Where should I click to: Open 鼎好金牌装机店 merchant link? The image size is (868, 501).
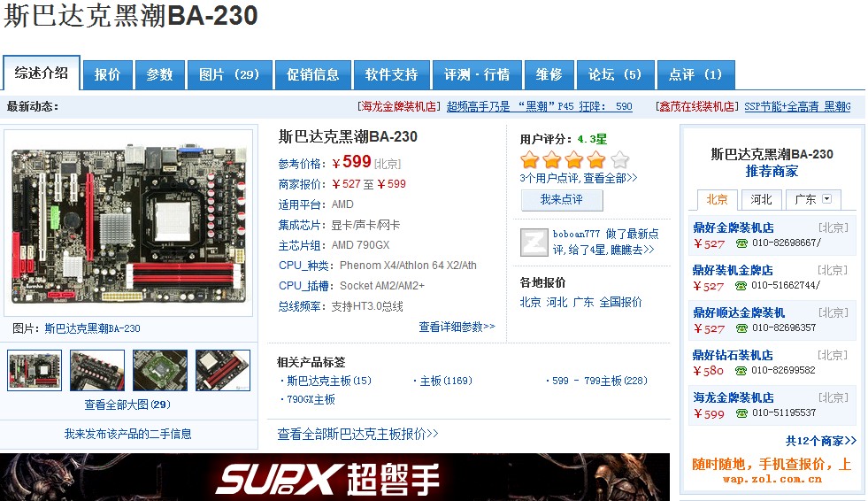click(x=733, y=227)
